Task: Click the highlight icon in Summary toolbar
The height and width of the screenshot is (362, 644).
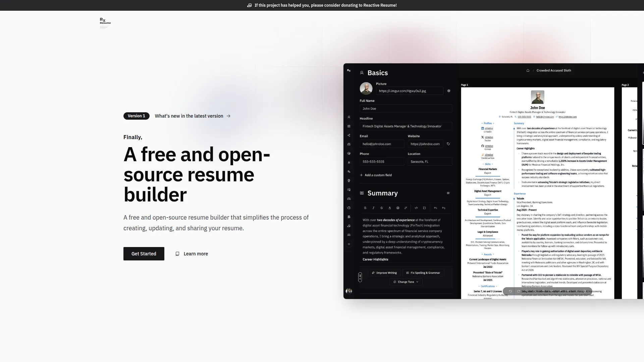Action: coord(398,208)
